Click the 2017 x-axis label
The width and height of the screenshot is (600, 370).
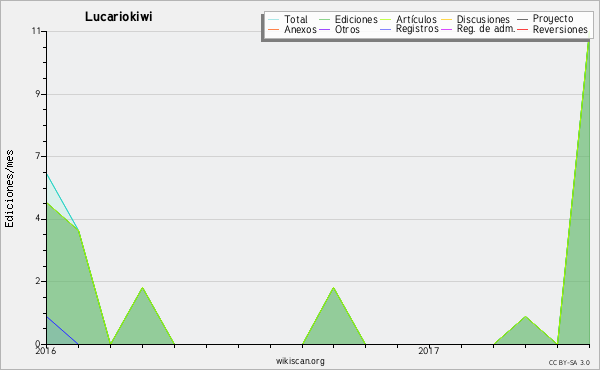[429, 350]
